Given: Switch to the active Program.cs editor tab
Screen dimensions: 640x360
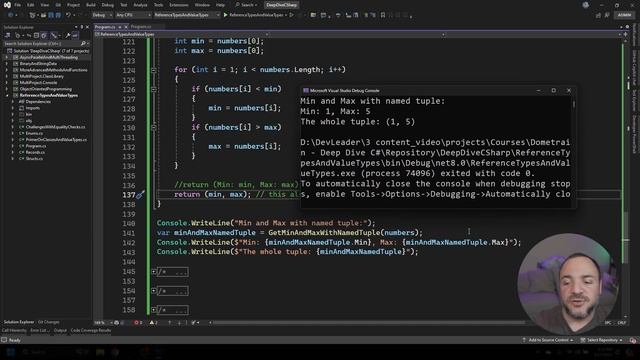Looking at the screenshot, I should tap(105, 27).
